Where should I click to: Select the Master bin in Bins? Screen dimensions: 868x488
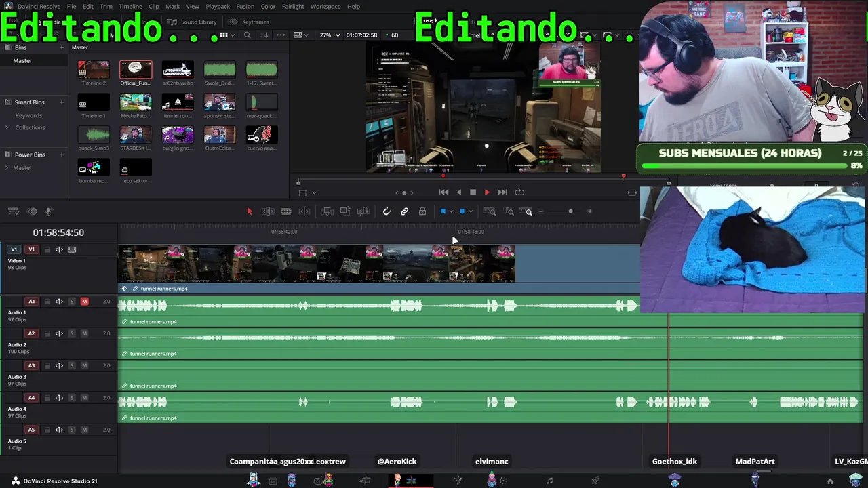pos(22,61)
